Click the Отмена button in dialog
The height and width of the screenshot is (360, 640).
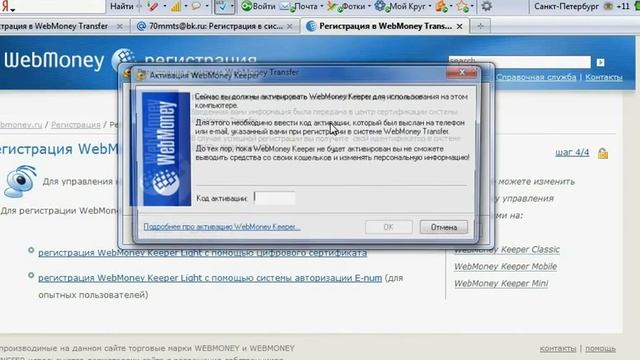tap(444, 227)
